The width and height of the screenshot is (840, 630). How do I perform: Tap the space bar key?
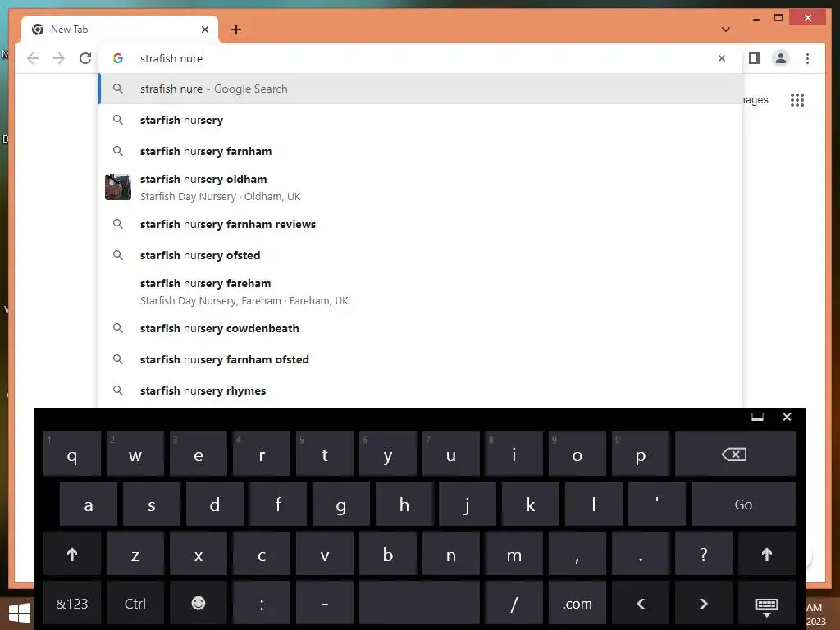click(419, 604)
